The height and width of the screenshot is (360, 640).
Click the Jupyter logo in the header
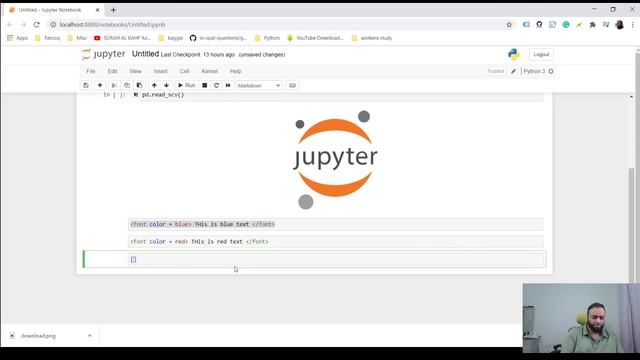pyautogui.click(x=103, y=54)
